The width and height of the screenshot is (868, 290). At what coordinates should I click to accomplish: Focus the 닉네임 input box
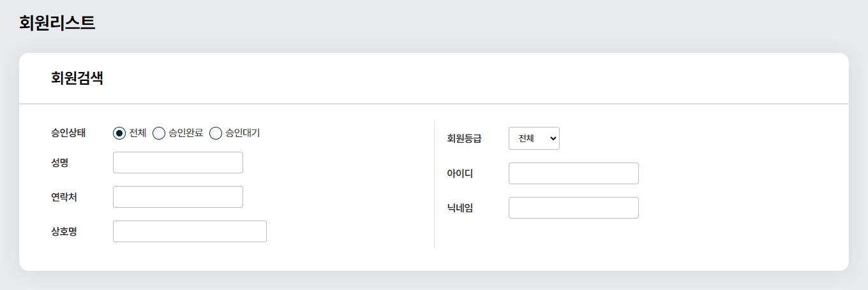[574, 208]
